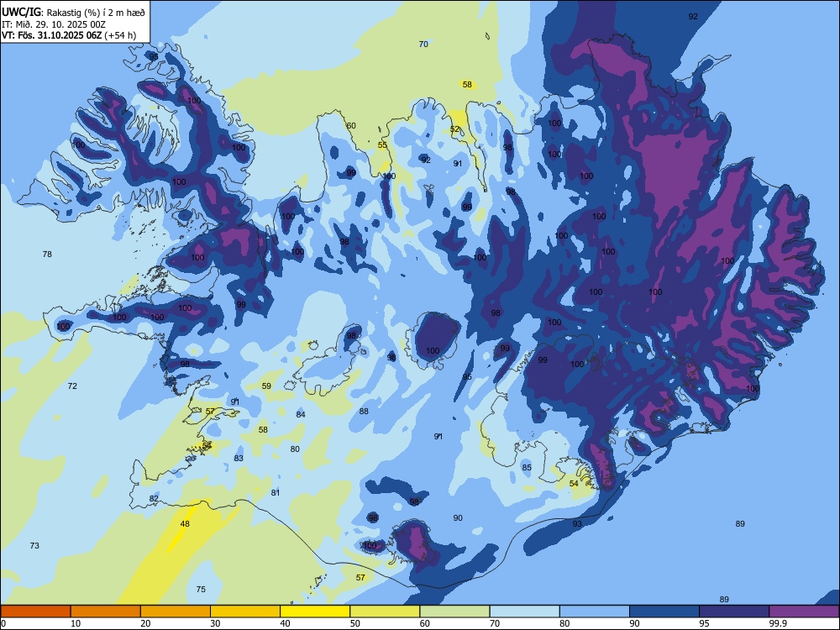
Task: Click the dark orange 0–10 legend swatch
Action: [35, 612]
